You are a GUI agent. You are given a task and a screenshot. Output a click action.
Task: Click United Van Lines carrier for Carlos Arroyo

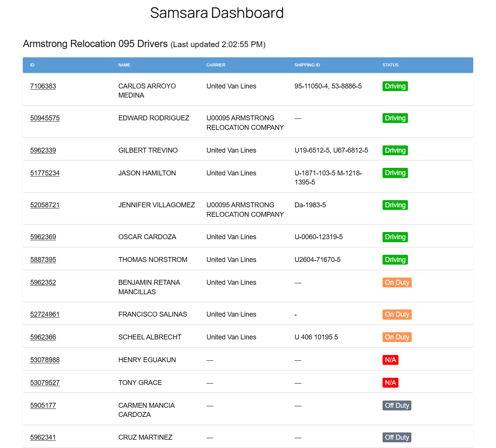(x=231, y=86)
